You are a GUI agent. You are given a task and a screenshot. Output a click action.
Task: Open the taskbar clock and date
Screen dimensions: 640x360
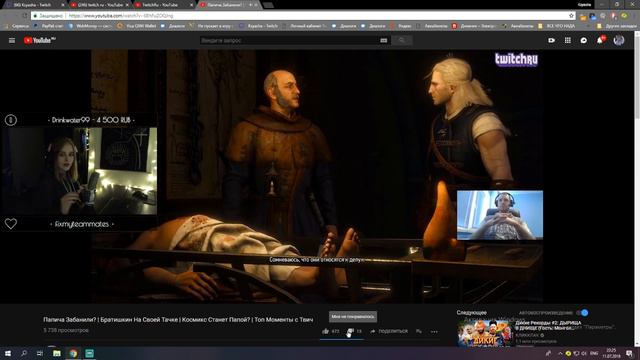pyautogui.click(x=611, y=353)
